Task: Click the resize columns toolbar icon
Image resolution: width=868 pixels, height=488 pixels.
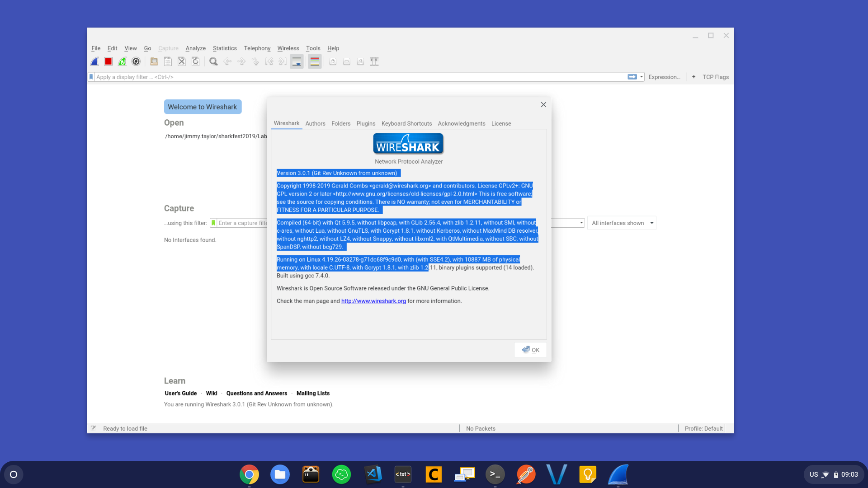Action: pos(374,61)
